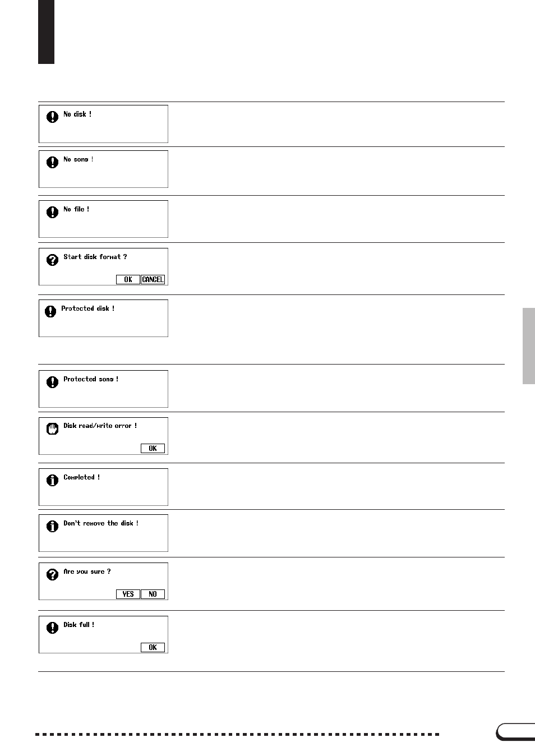Cancel the disk format dialog
The width and height of the screenshot is (535, 756).
click(x=153, y=279)
